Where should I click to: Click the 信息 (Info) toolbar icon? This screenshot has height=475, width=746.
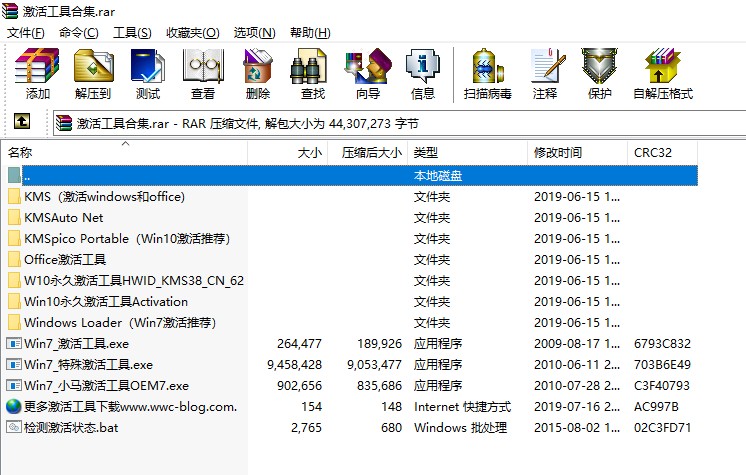[x=422, y=66]
